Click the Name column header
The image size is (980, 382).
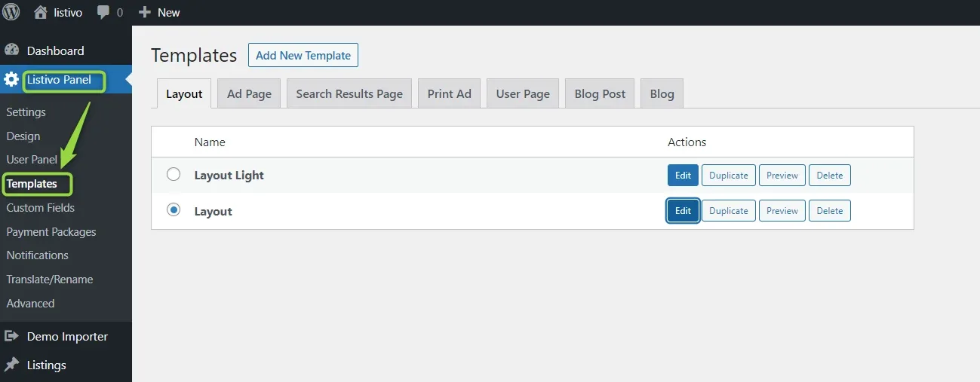pyautogui.click(x=210, y=142)
